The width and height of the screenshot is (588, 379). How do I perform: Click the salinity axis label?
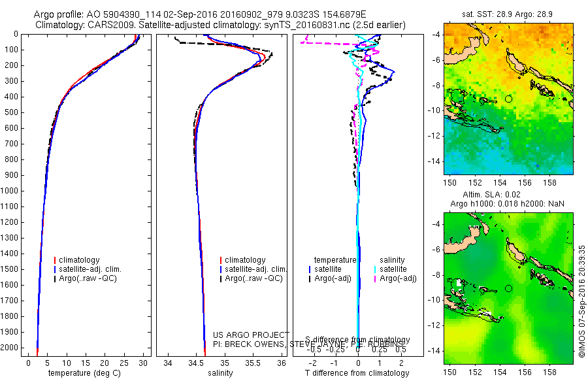[x=220, y=373]
